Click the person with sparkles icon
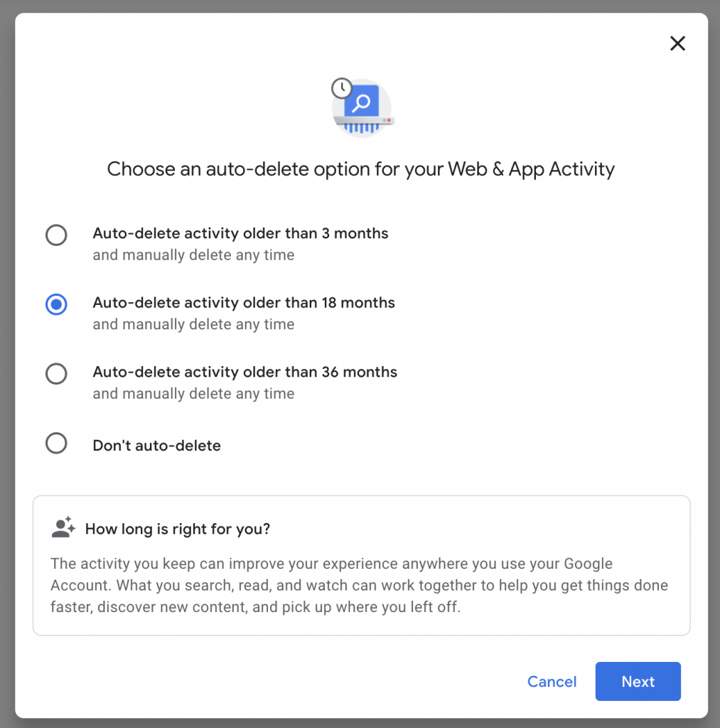This screenshot has height=728, width=720. coord(63,528)
